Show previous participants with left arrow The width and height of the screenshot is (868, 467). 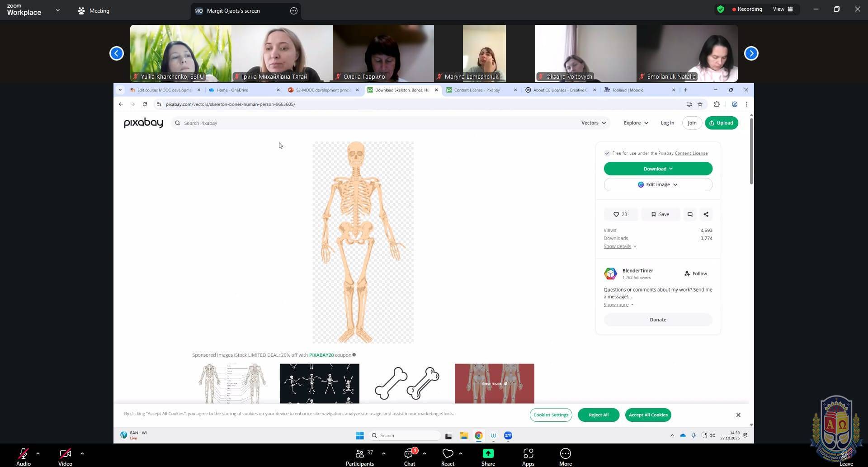click(x=117, y=53)
